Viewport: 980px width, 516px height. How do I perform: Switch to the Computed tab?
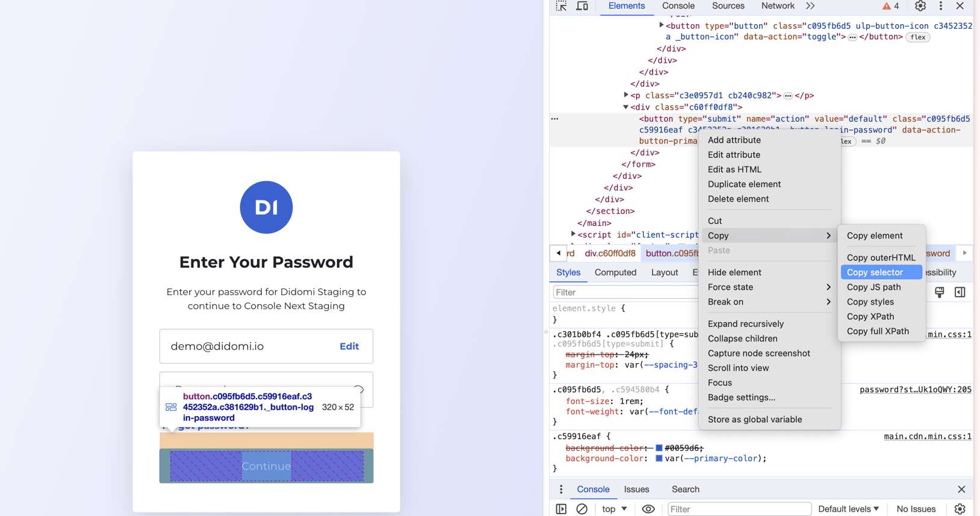[x=615, y=272]
